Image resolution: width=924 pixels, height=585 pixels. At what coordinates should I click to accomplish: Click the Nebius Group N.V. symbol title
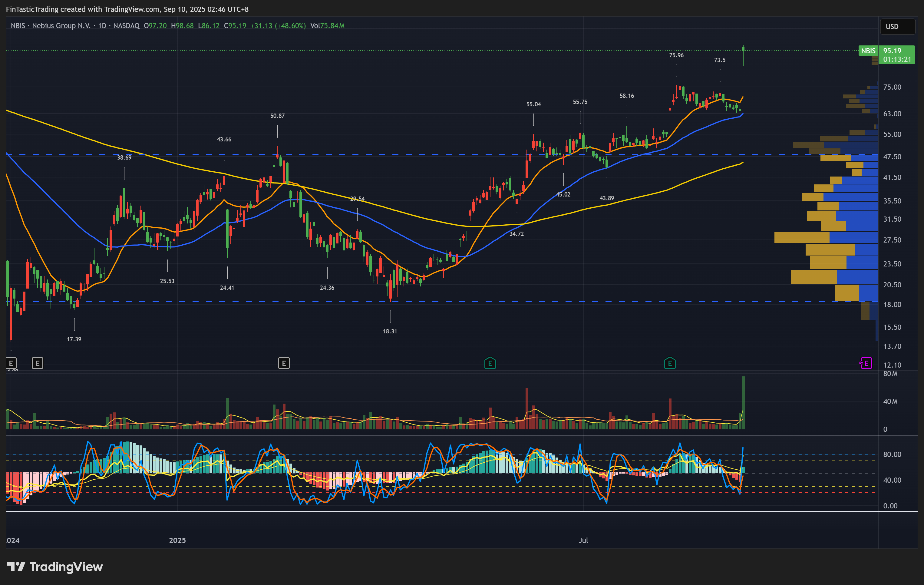tap(61, 26)
